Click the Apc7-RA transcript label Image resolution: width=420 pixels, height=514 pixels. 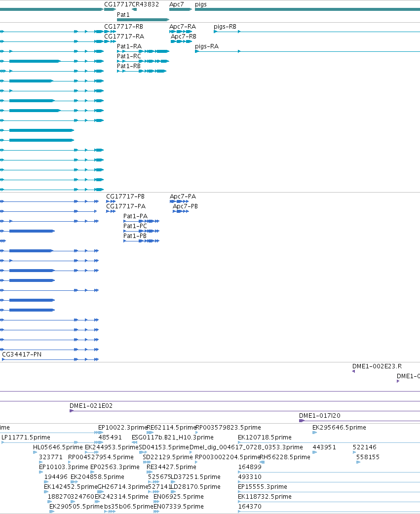click(x=183, y=27)
